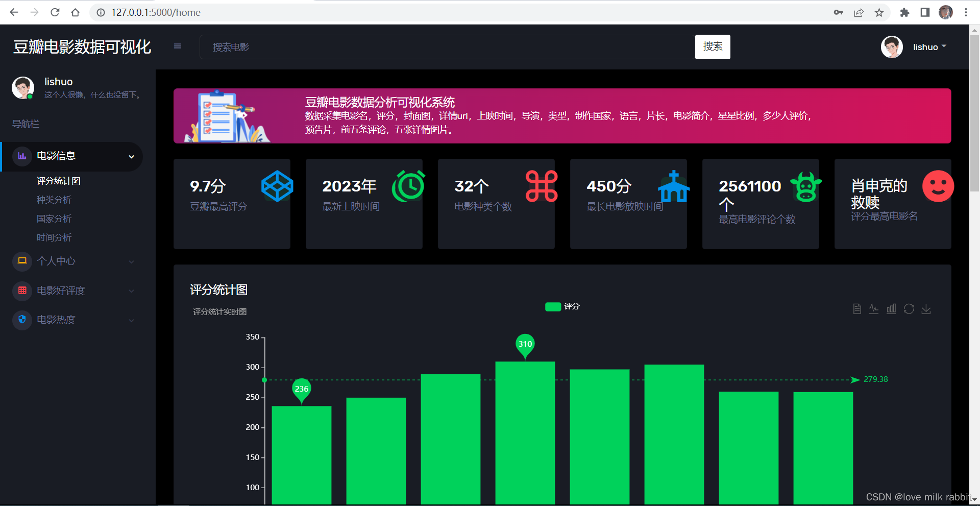Open the 个人中心 menu label
This screenshot has width=980, height=506.
click(x=56, y=261)
